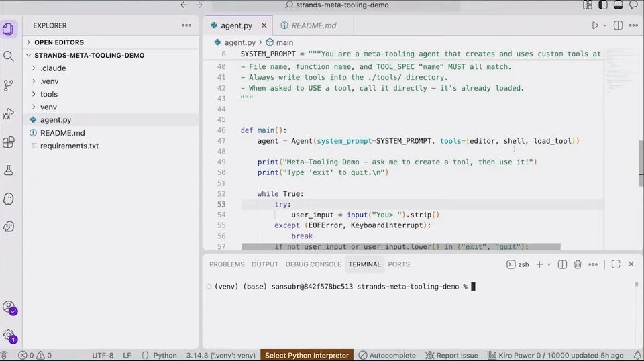Run the Python file with the play icon
This screenshot has height=361, width=644.
(x=595, y=25)
